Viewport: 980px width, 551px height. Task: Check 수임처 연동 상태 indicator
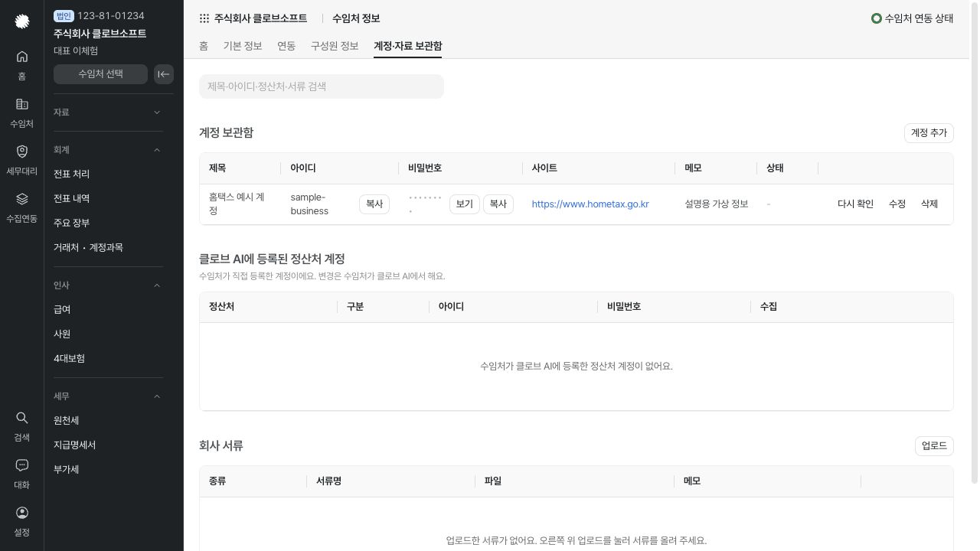point(913,18)
